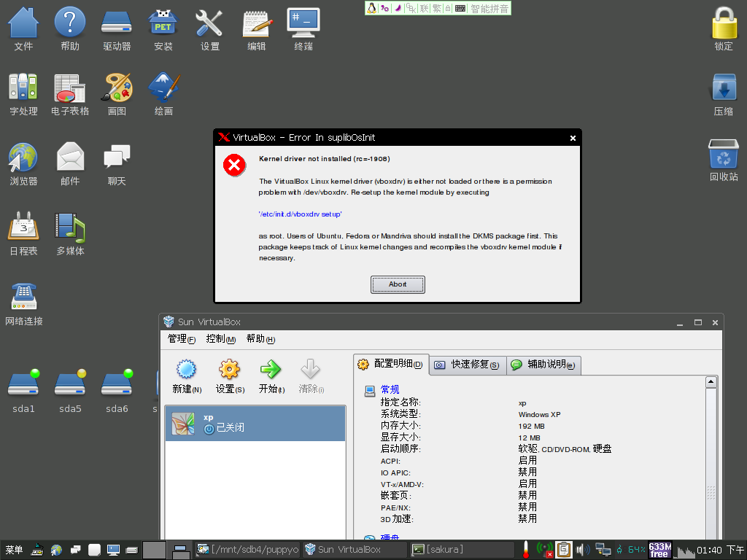Click the taskbar browser globe launcher
The image size is (747, 560).
tap(56, 551)
